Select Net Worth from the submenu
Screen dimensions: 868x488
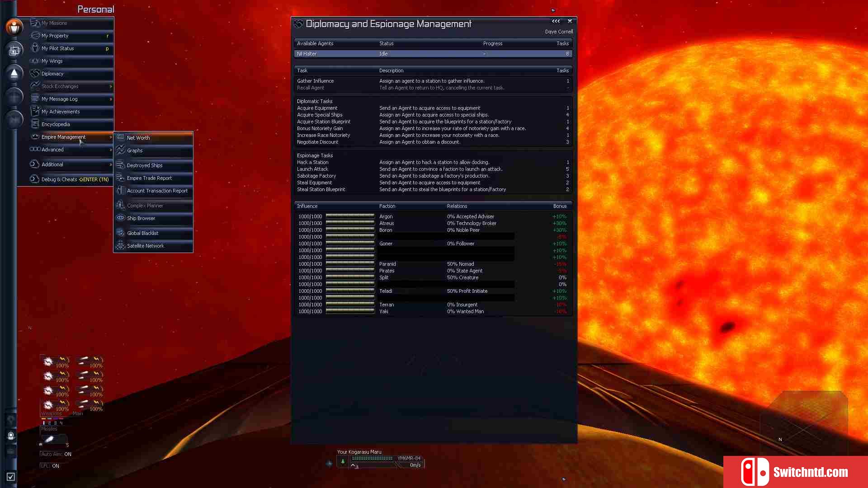point(154,138)
